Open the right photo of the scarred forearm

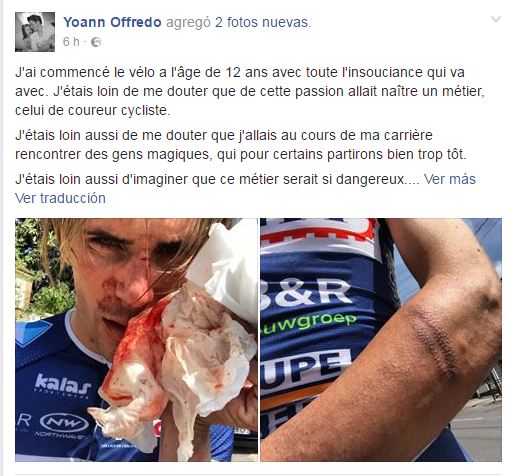click(381, 340)
